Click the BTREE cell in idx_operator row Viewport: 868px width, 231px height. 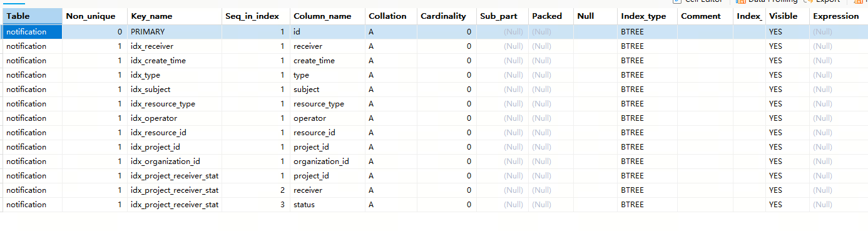(x=647, y=118)
